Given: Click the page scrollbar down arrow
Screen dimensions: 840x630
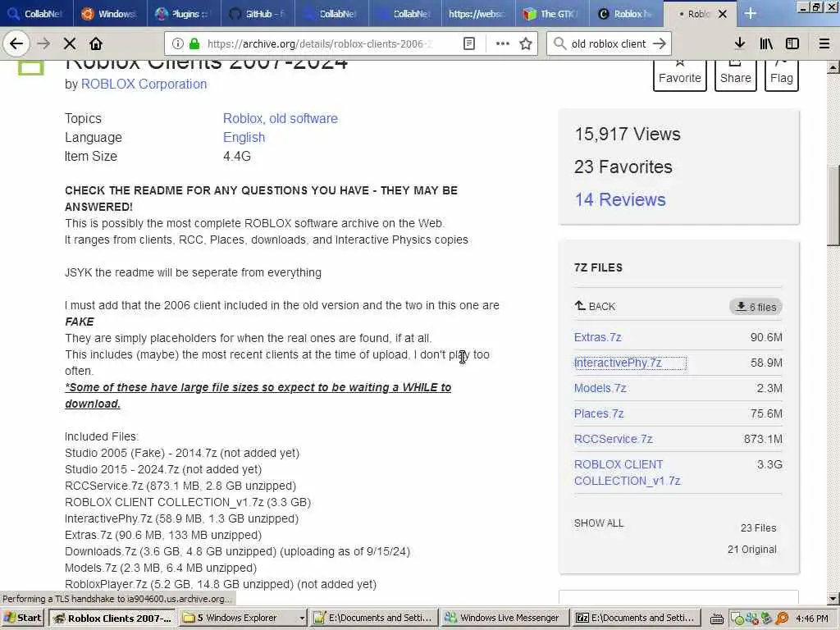Looking at the screenshot, I should [x=833, y=598].
